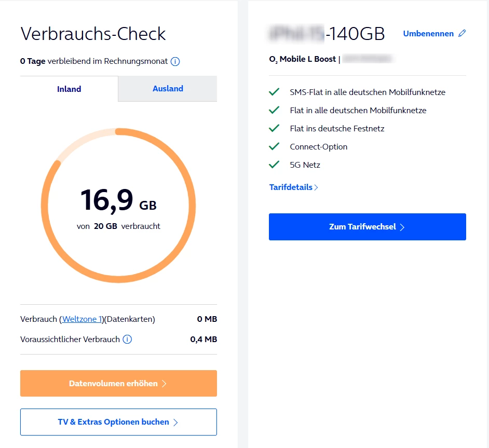
Task: Click checkmark beside Flat in alle Mobilfunknetze
Action: pos(274,111)
